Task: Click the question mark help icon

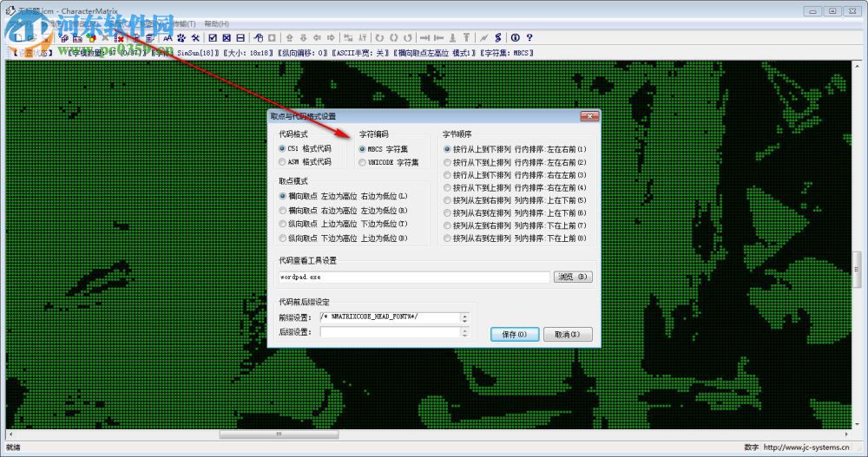Action: pos(529,37)
